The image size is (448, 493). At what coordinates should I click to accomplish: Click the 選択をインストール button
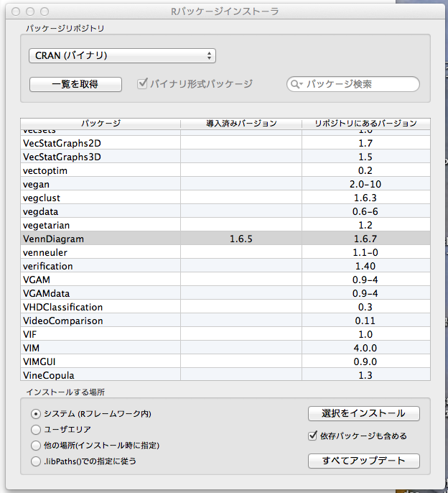click(363, 413)
